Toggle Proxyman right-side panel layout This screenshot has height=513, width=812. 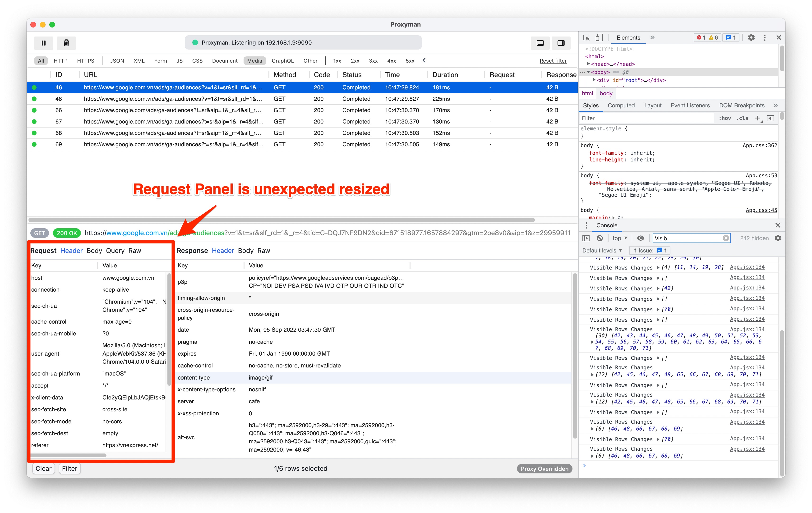[561, 43]
